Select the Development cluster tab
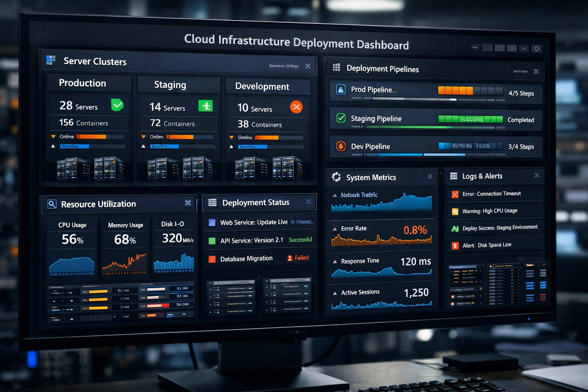Screen dimensions: 588x392 click(268, 87)
